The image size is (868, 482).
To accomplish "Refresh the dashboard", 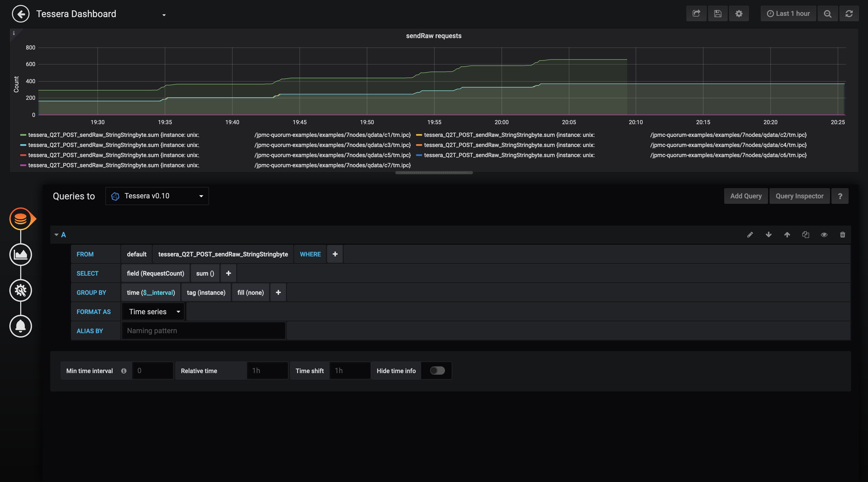I will click(x=849, y=13).
